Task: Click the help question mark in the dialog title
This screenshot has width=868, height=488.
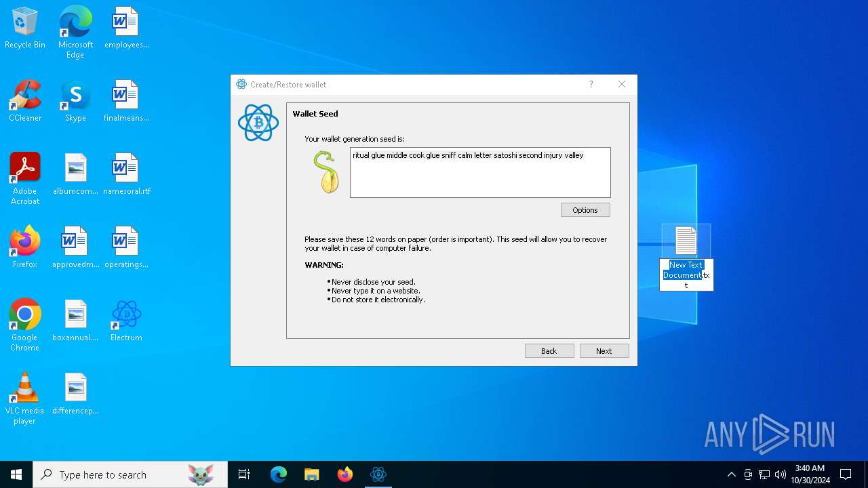Action: point(591,84)
